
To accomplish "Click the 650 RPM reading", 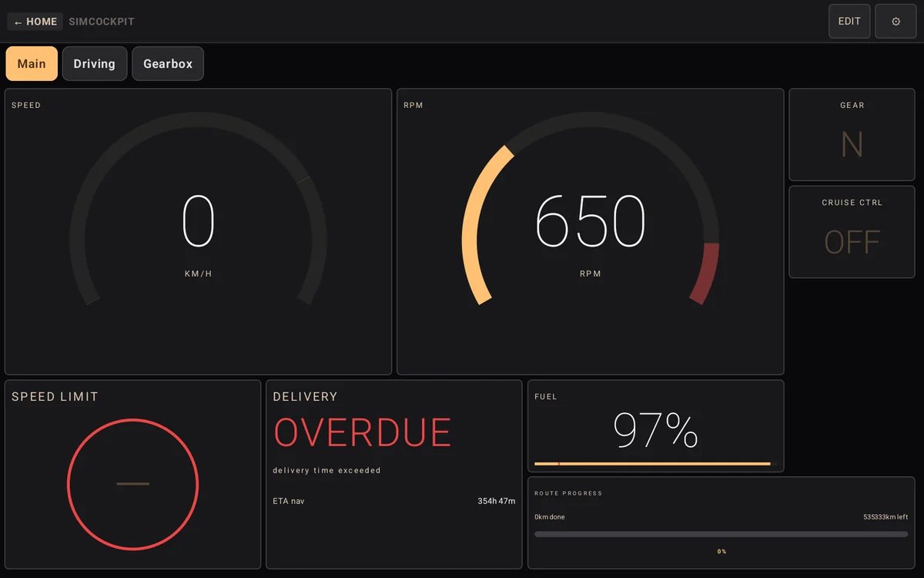I will (591, 221).
